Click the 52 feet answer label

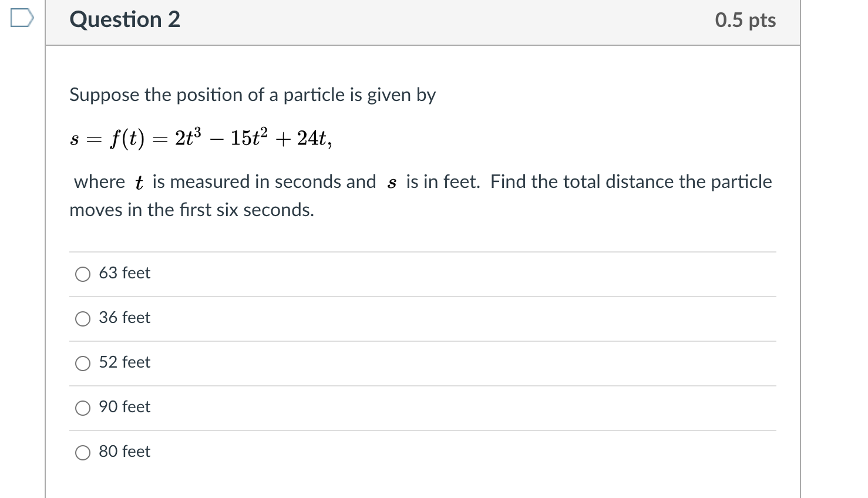125,362
